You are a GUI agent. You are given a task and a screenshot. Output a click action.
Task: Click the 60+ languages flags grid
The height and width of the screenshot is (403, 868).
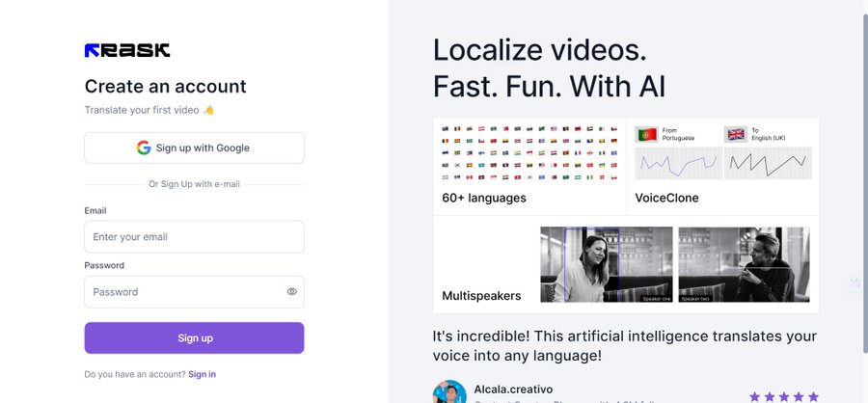[x=529, y=153]
